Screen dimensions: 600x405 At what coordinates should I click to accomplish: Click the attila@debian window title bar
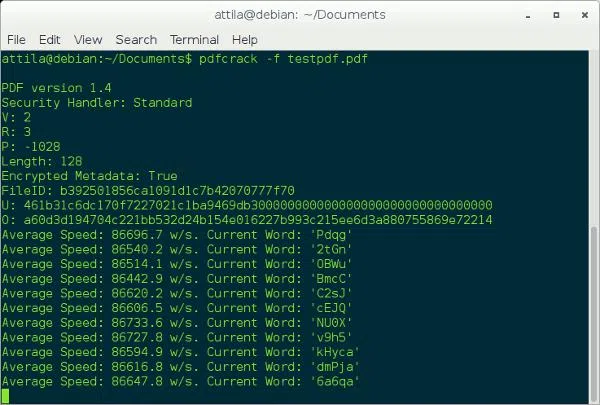(300, 14)
